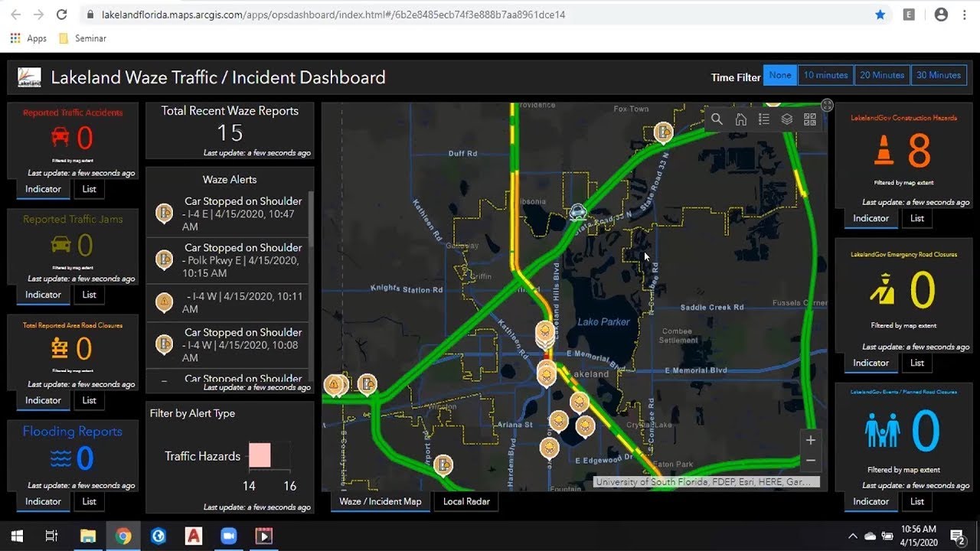The image size is (980, 551).
Task: Open List tab under Reported Traffic Jams
Action: point(90,295)
